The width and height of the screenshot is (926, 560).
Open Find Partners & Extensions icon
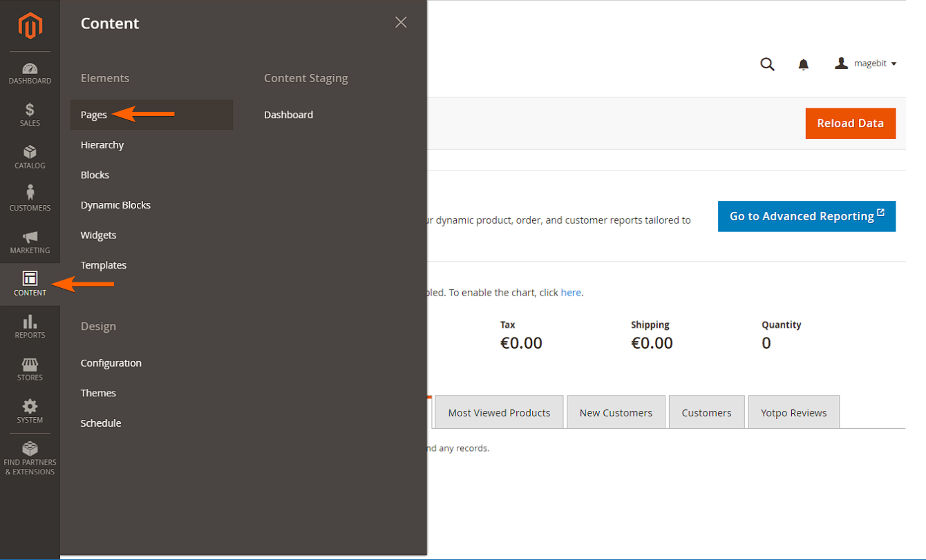[x=30, y=448]
